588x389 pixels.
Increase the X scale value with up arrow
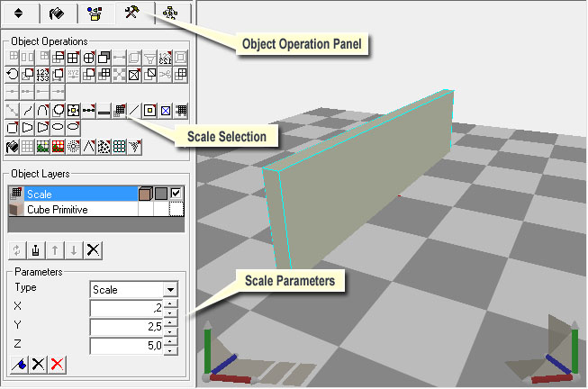click(x=170, y=303)
